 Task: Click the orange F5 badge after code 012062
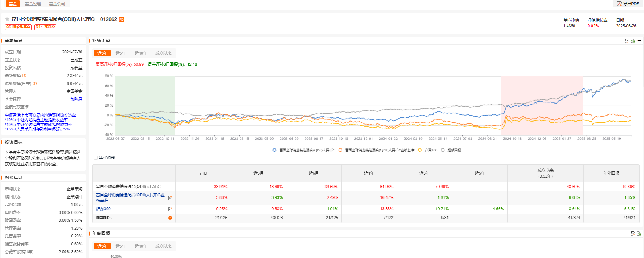121,19
